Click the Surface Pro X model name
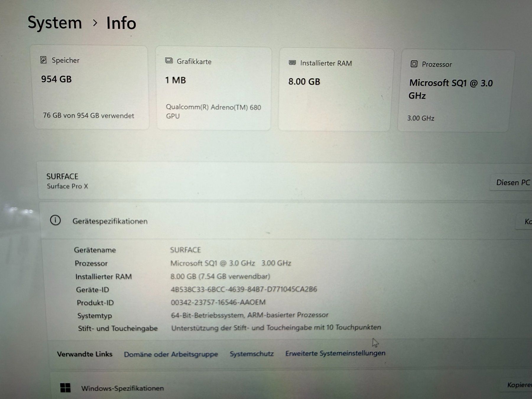Image resolution: width=532 pixels, height=399 pixels. (67, 186)
